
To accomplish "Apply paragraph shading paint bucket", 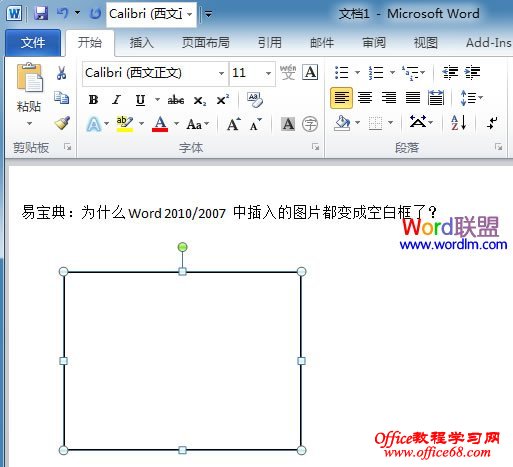I will pyautogui.click(x=342, y=124).
